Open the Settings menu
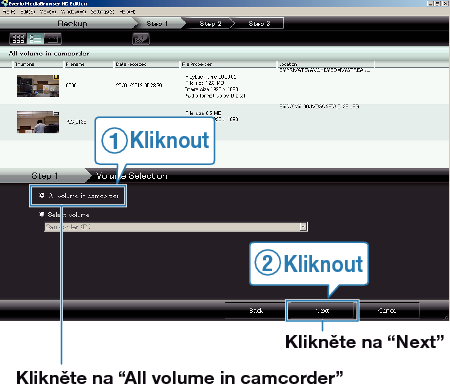The image size is (450, 389). tap(103, 12)
